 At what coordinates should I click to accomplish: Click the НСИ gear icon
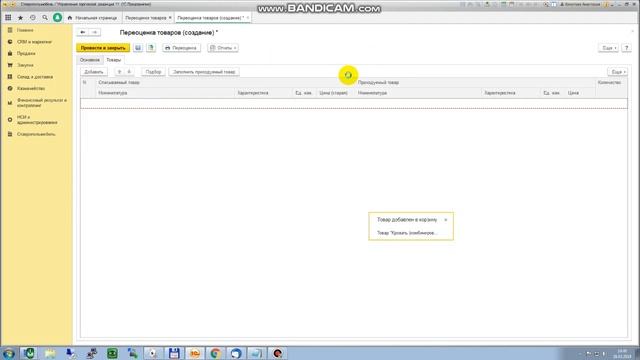[x=10, y=120]
